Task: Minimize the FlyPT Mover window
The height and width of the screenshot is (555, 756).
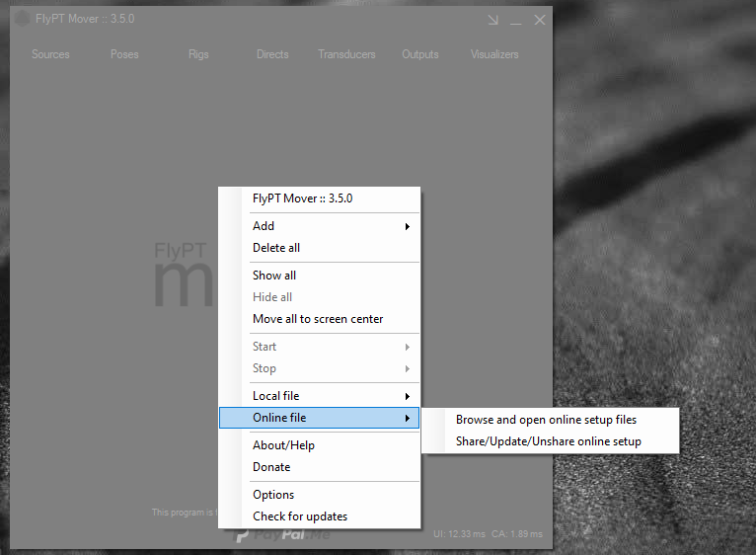Action: (516, 20)
